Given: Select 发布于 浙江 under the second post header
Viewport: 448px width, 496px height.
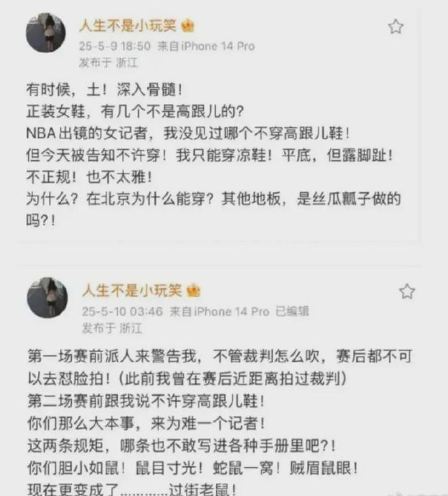Looking at the screenshot, I should (x=112, y=328).
